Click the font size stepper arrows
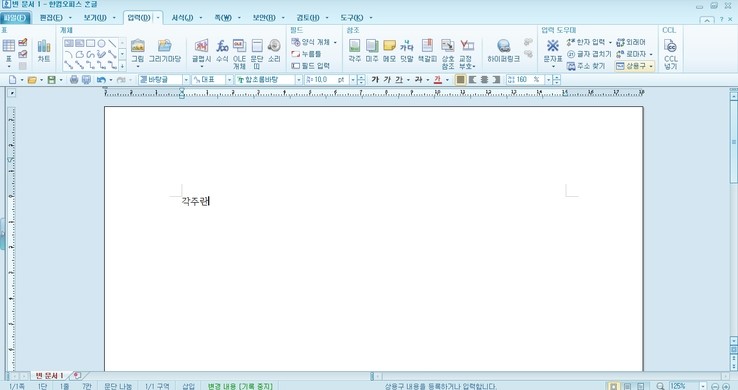Image resolution: width=738 pixels, height=390 pixels. pyautogui.click(x=361, y=80)
